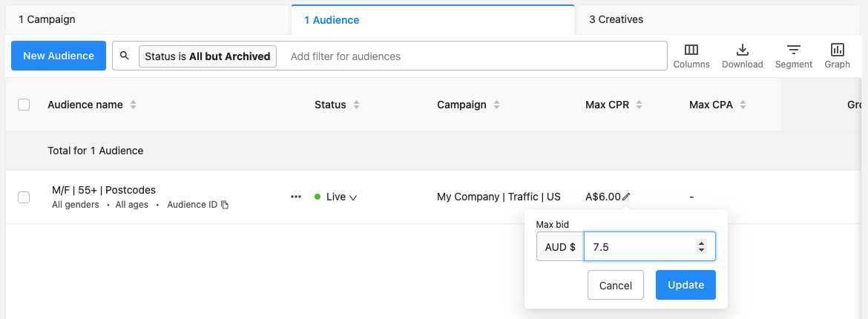Screen dimensions: 868x319
Task: Sort by Campaign column arrows
Action: (x=497, y=105)
